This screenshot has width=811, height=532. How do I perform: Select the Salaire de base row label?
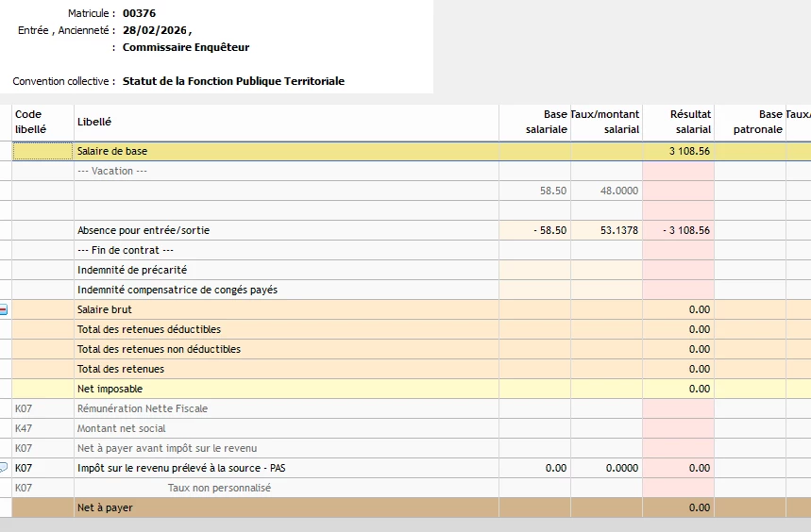pyautogui.click(x=112, y=151)
